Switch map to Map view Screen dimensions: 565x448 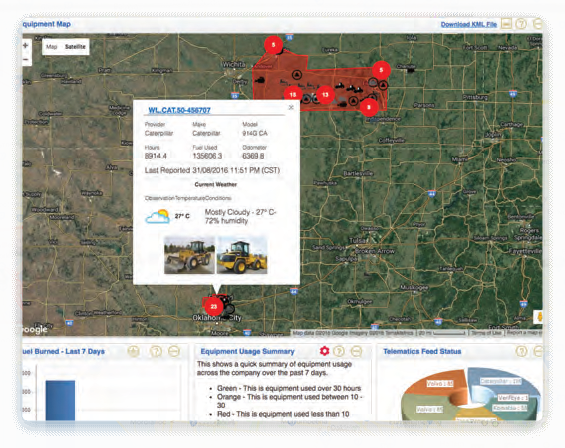(52, 47)
